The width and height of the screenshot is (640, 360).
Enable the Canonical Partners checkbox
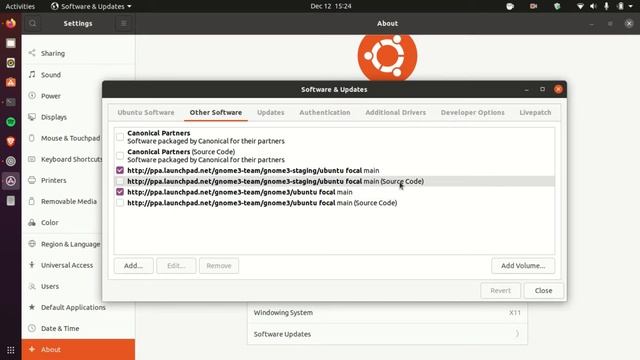(120, 137)
